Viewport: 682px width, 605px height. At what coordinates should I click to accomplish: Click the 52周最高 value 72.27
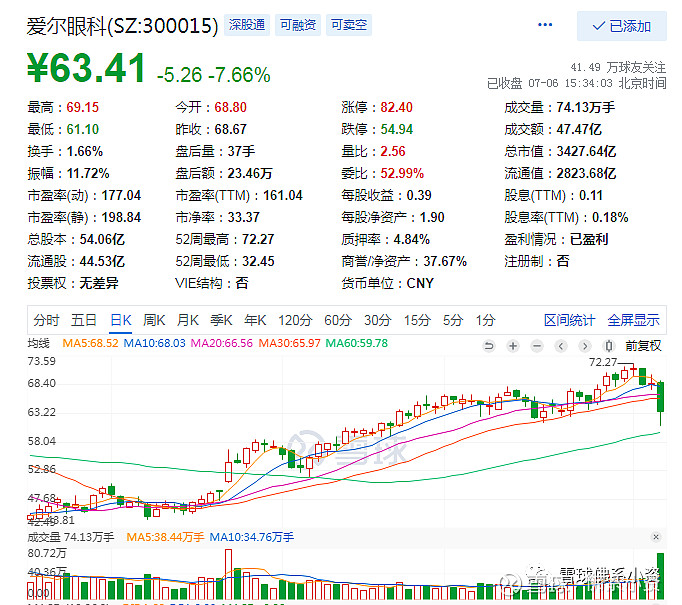(x=258, y=240)
